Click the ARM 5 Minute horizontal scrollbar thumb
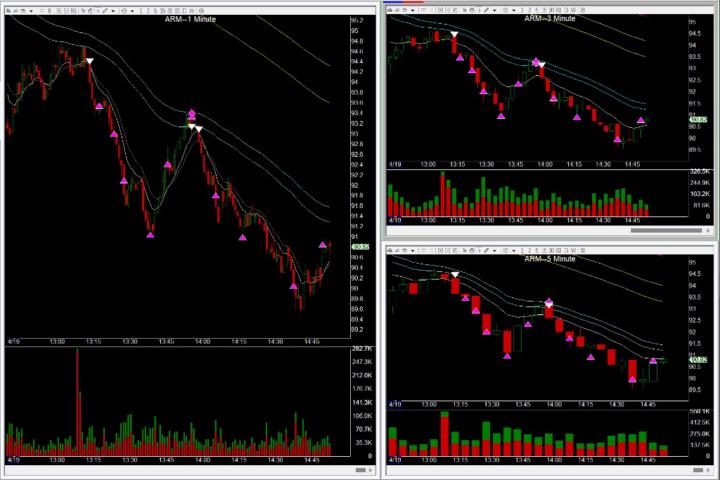 (698, 470)
